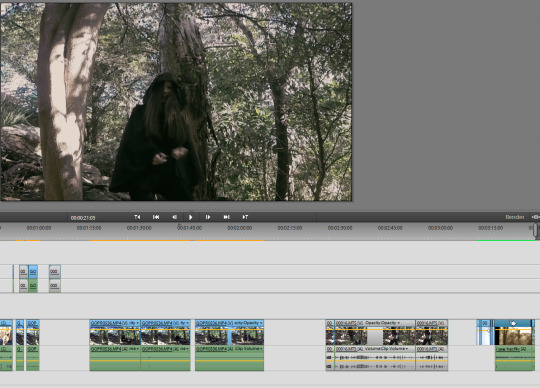The height and width of the screenshot is (388, 540).
Task: Select the short 00016.MTS audio waveform clip
Action: click(x=432, y=358)
